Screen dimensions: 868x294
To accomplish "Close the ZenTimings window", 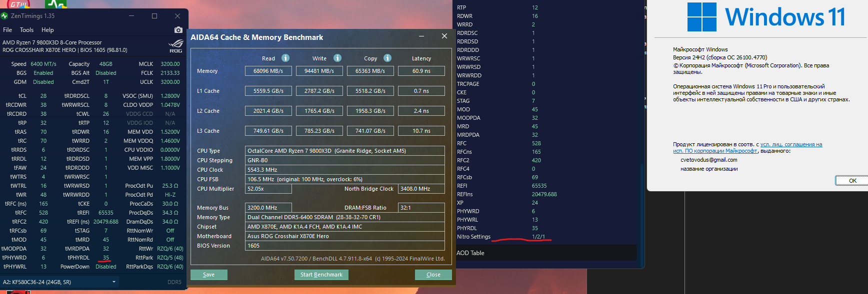I will click(177, 16).
